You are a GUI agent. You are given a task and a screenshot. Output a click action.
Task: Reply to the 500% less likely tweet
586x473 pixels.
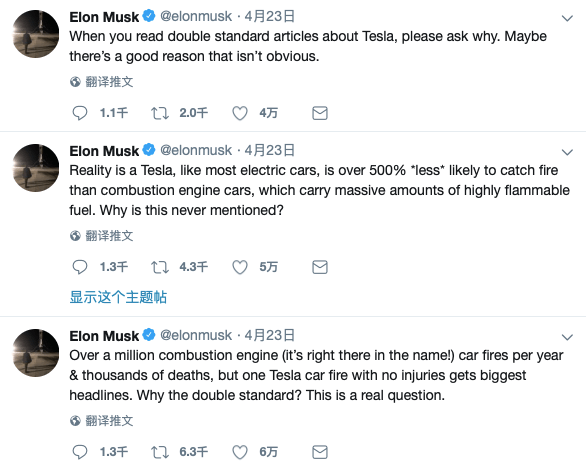click(80, 267)
